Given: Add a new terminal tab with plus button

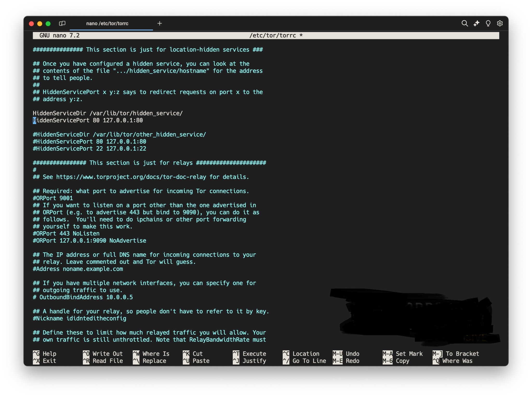Looking at the screenshot, I should 159,23.
